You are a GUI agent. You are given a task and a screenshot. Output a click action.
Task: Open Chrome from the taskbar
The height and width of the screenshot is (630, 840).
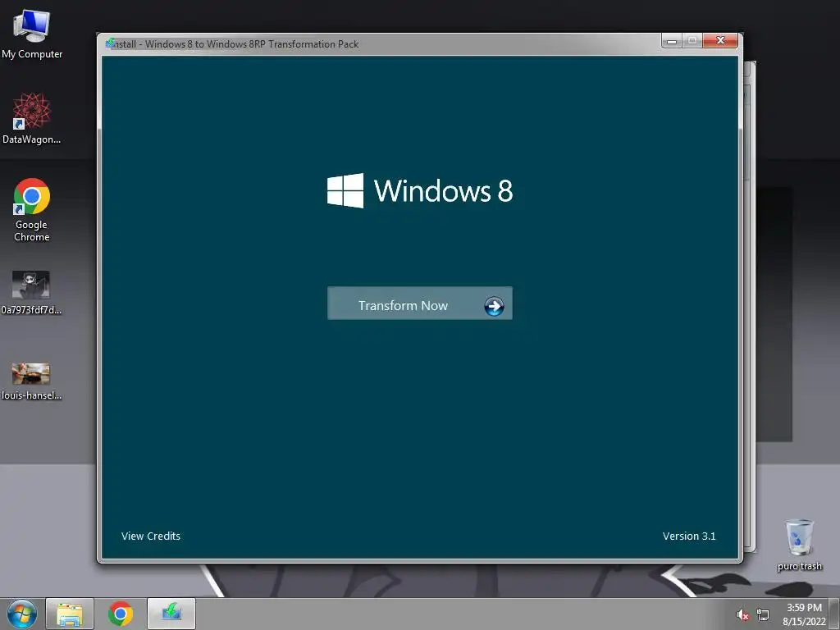pyautogui.click(x=121, y=614)
